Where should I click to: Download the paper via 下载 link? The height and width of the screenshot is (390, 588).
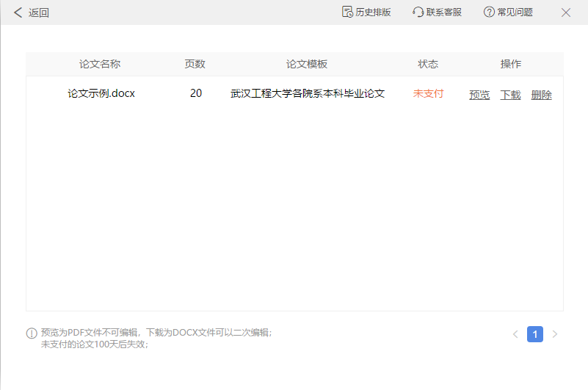tap(510, 95)
